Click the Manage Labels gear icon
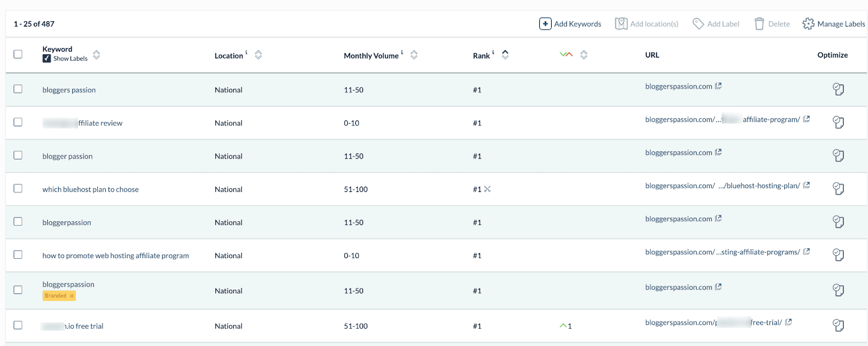The width and height of the screenshot is (868, 346). [x=808, y=24]
